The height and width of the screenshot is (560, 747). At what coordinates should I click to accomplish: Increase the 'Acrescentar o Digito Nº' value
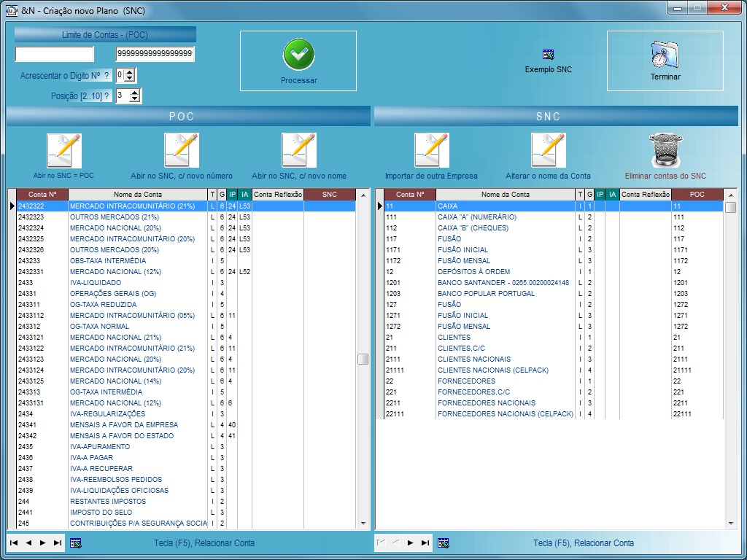131,72
